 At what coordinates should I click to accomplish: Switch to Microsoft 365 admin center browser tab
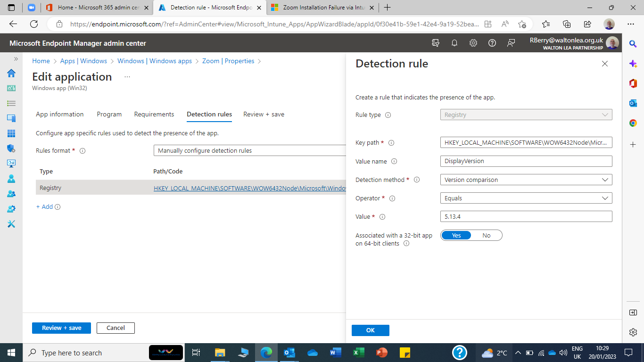(x=97, y=8)
